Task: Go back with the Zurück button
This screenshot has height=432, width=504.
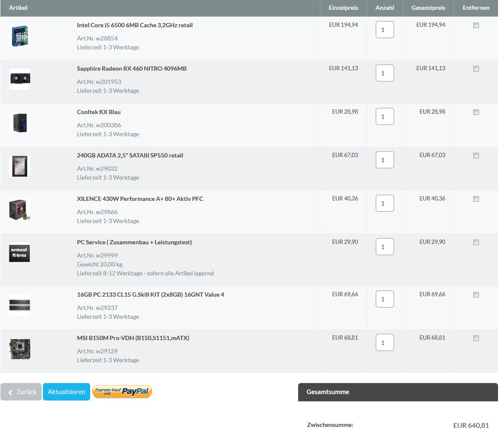Action: pyautogui.click(x=21, y=392)
